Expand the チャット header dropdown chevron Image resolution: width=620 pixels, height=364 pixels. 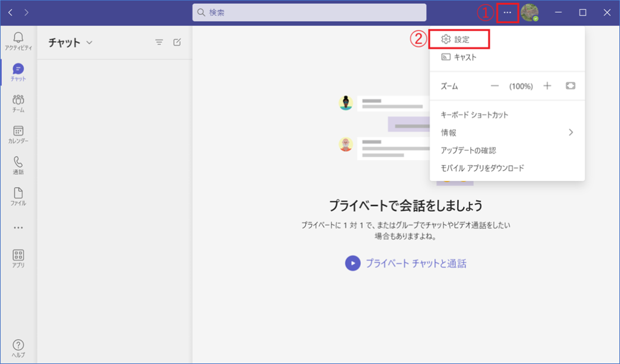point(90,42)
